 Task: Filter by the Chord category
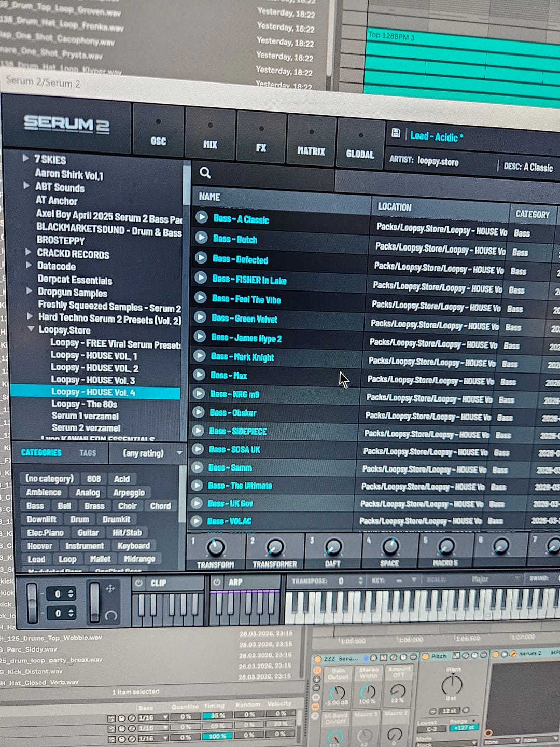(160, 506)
